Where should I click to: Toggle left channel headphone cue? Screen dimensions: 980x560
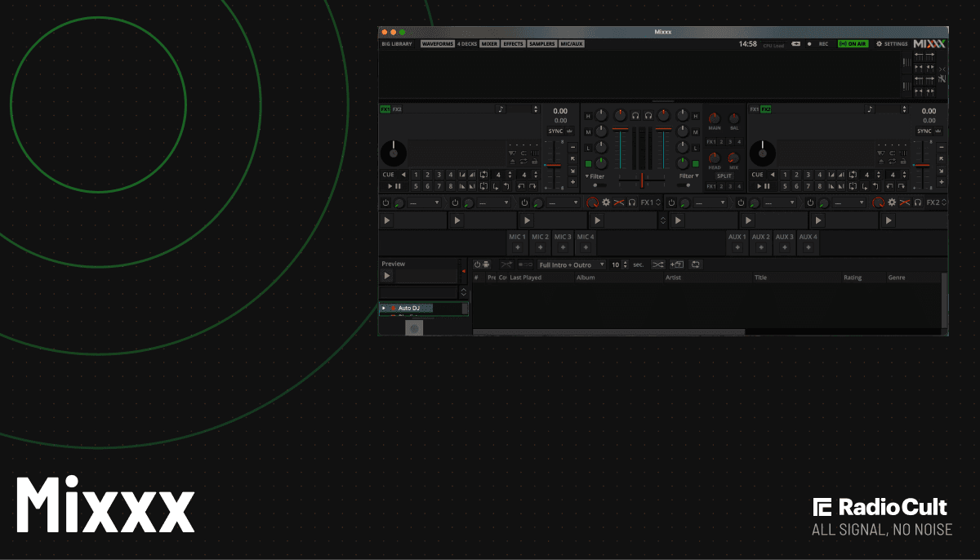pos(635,116)
